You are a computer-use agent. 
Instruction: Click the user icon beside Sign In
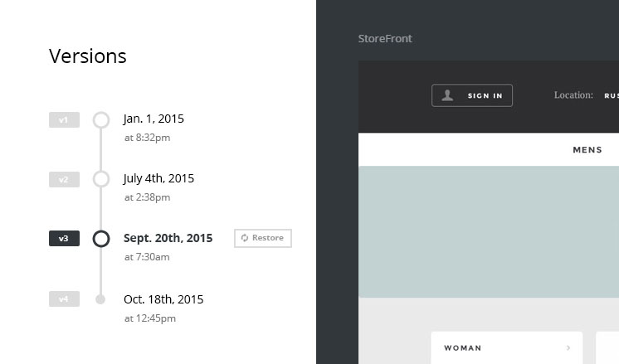[x=447, y=95]
